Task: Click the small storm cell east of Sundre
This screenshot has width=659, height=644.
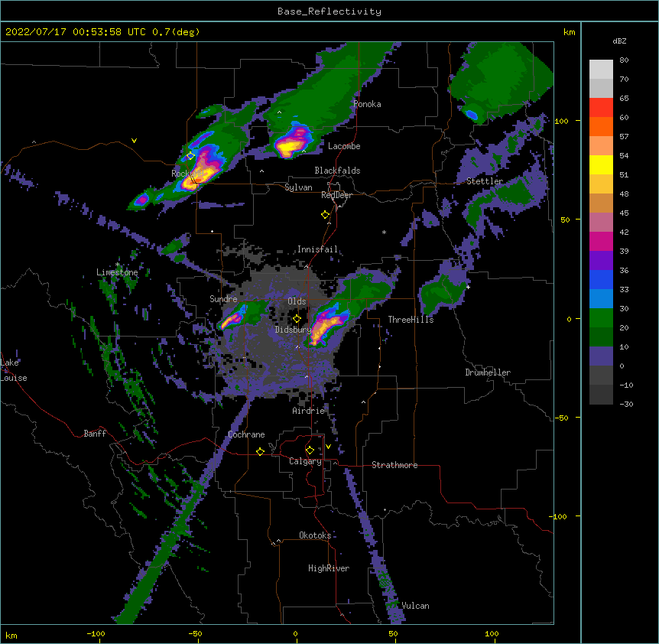Action: (x=232, y=320)
